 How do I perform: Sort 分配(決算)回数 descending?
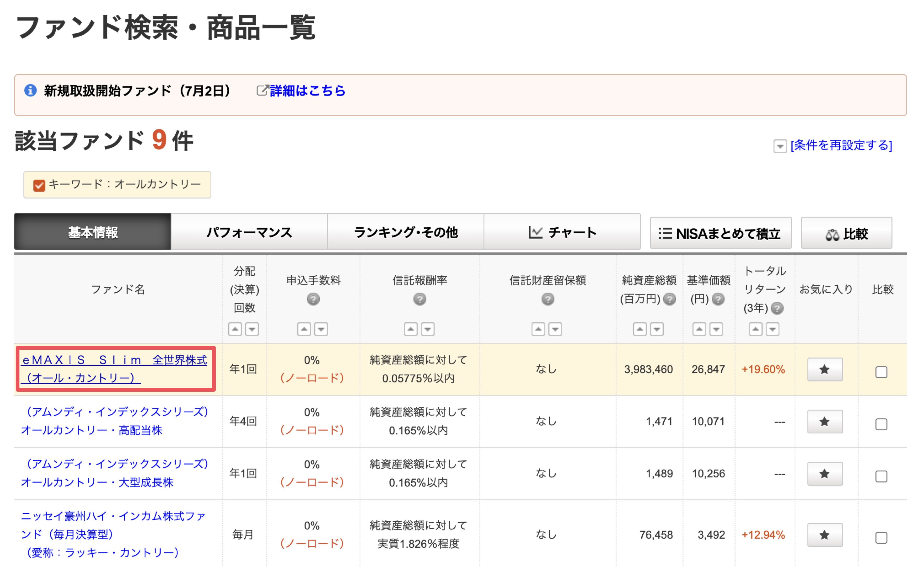click(x=252, y=329)
